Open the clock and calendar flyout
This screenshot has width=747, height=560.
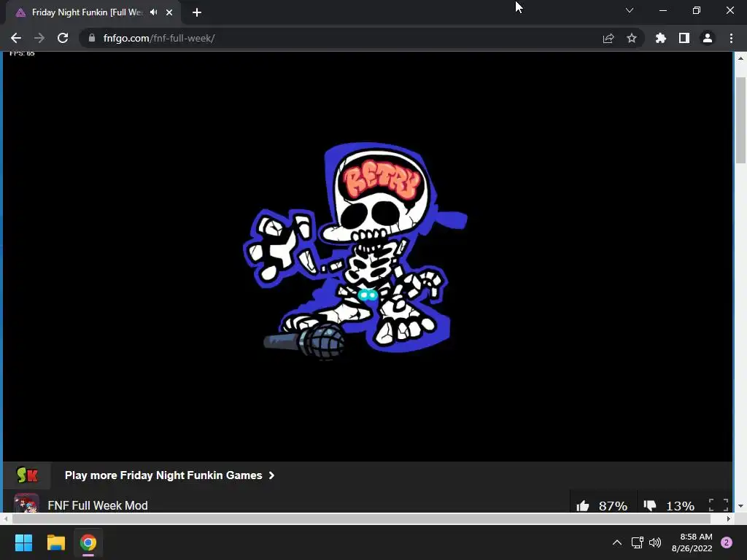tap(692, 542)
